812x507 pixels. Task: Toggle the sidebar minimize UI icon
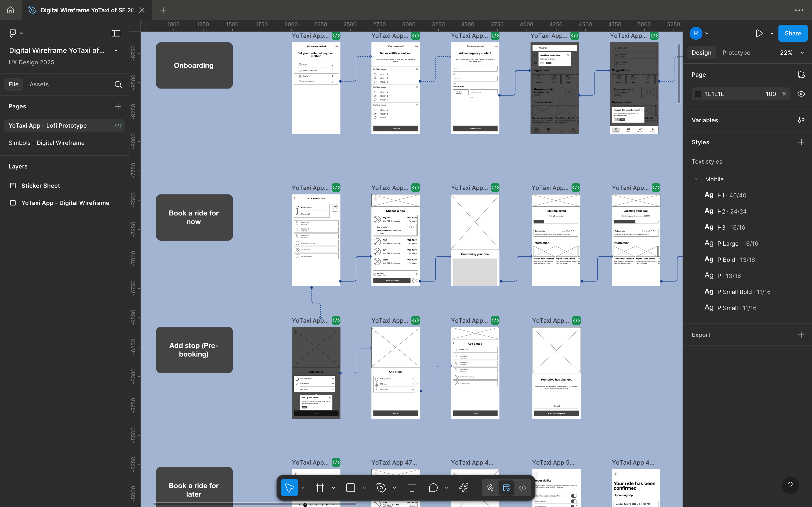pyautogui.click(x=116, y=33)
